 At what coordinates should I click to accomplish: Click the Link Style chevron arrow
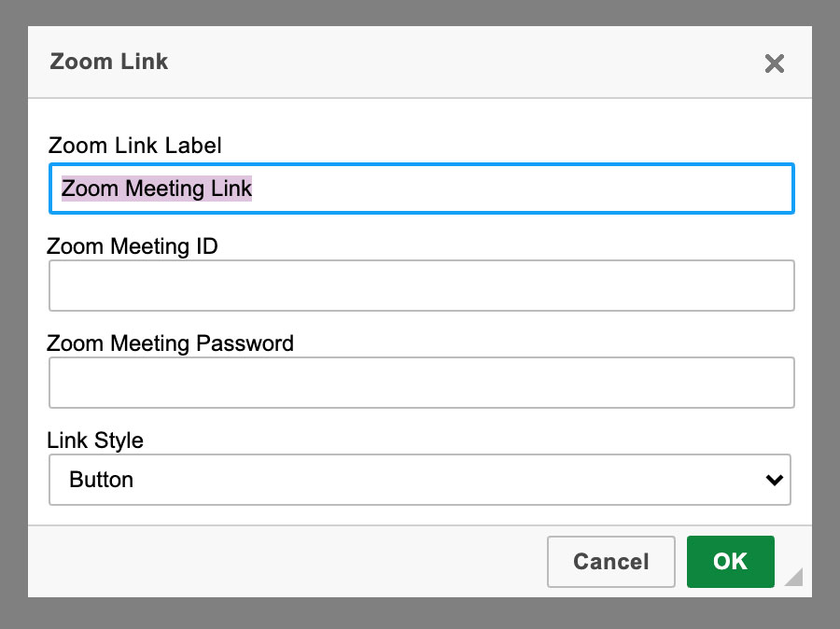pyautogui.click(x=773, y=480)
